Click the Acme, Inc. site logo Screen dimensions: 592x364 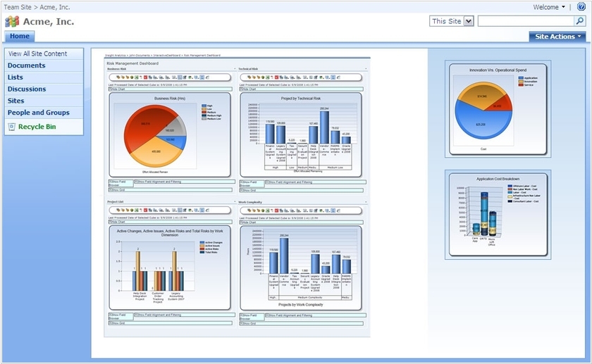coord(12,21)
